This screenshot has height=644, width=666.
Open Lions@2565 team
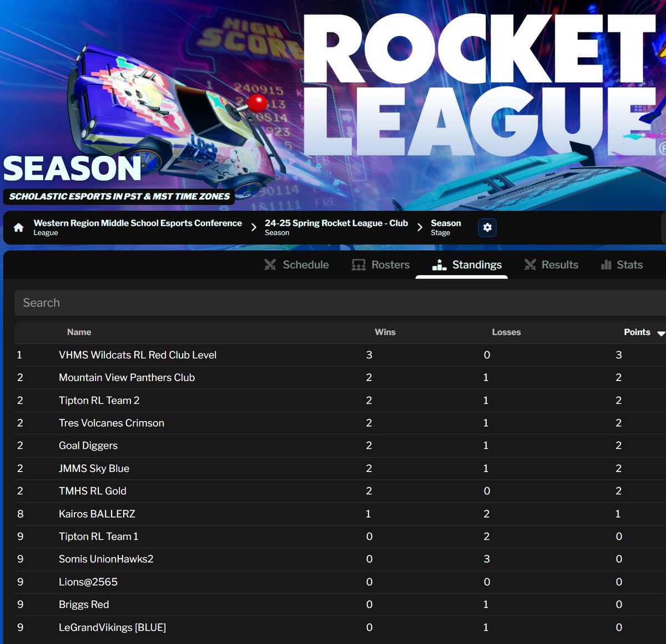click(88, 582)
